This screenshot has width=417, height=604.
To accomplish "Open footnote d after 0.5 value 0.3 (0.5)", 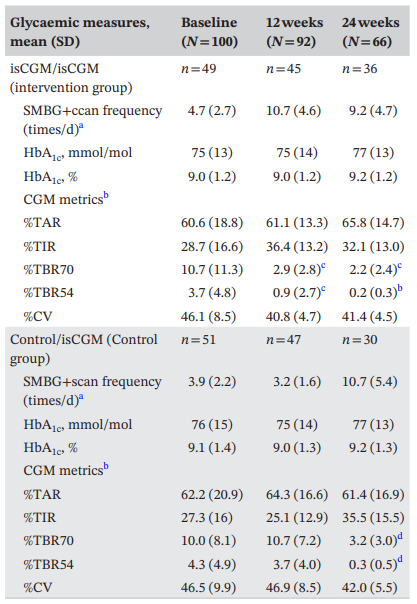I will (x=400, y=560).
